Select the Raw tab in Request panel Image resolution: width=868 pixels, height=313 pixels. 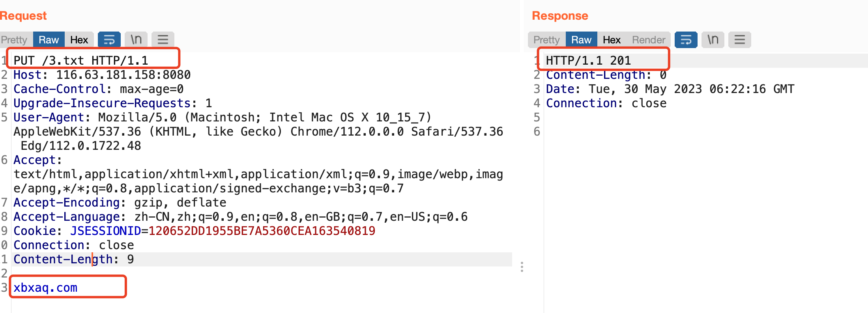click(x=49, y=40)
